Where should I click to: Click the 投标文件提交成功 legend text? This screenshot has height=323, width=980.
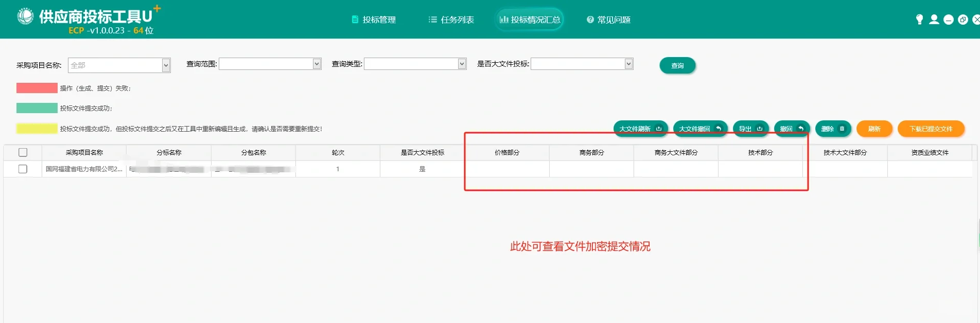(86, 108)
